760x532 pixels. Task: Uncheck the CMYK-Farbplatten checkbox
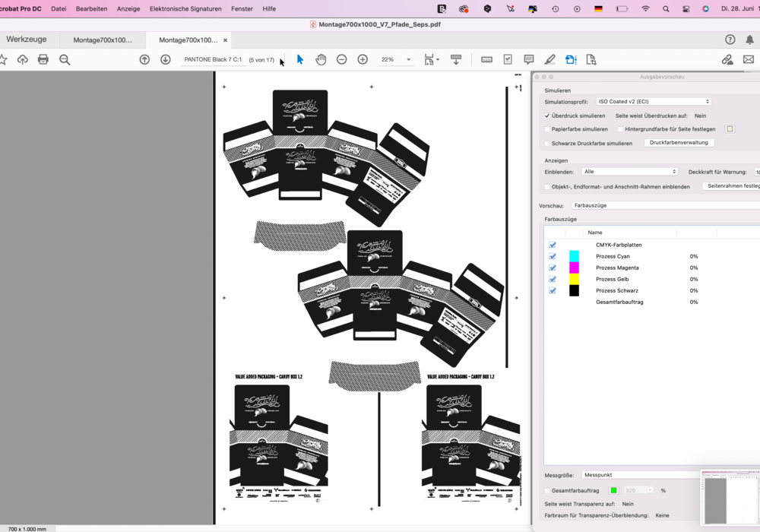[x=552, y=245]
